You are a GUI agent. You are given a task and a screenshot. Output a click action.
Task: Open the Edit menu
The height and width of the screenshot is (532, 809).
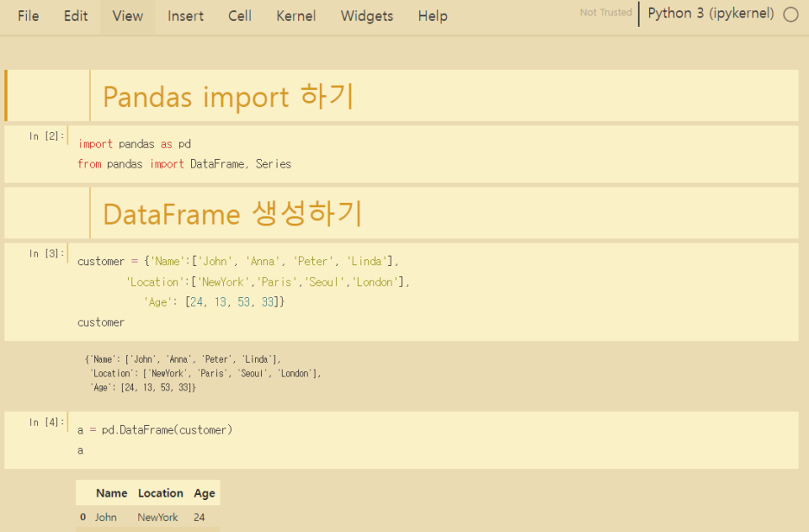tap(75, 16)
